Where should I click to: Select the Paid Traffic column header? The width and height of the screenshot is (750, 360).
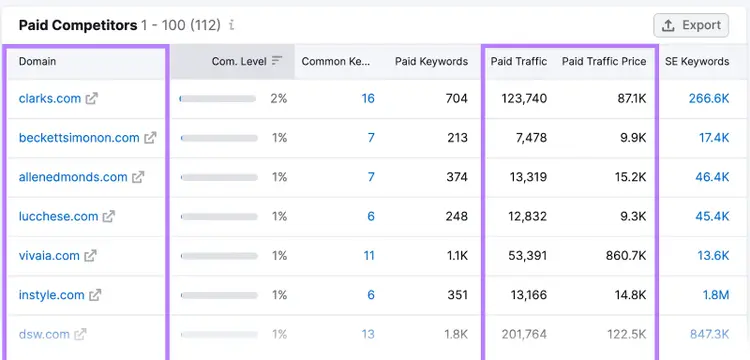click(519, 61)
